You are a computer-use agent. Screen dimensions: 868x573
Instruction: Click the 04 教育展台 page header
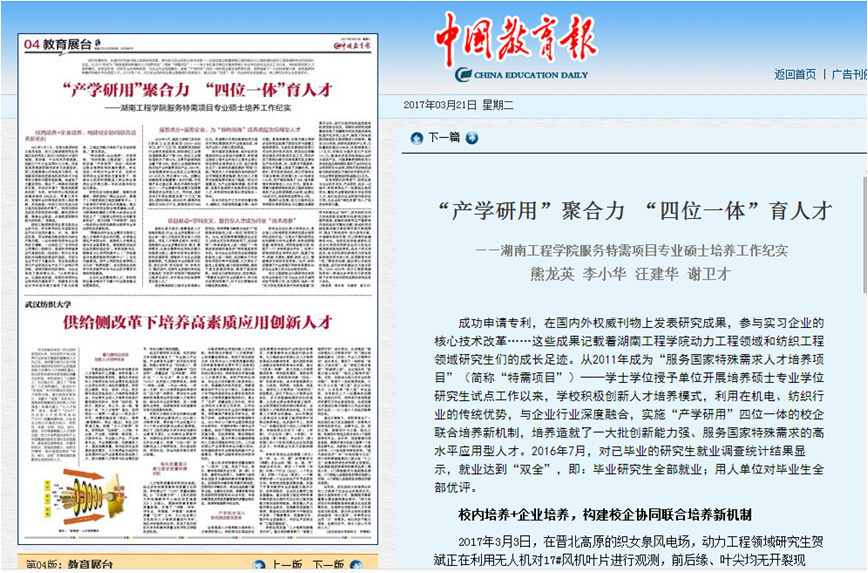pyautogui.click(x=62, y=43)
